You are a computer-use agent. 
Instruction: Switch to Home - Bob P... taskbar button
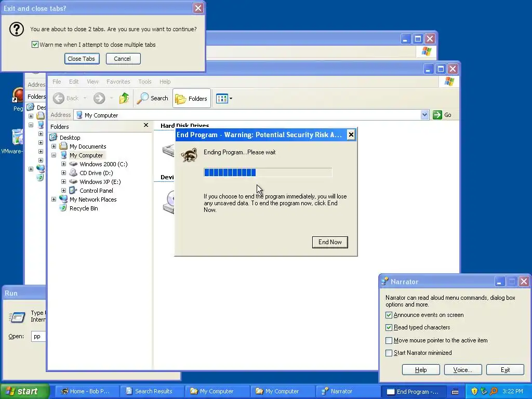point(87,391)
